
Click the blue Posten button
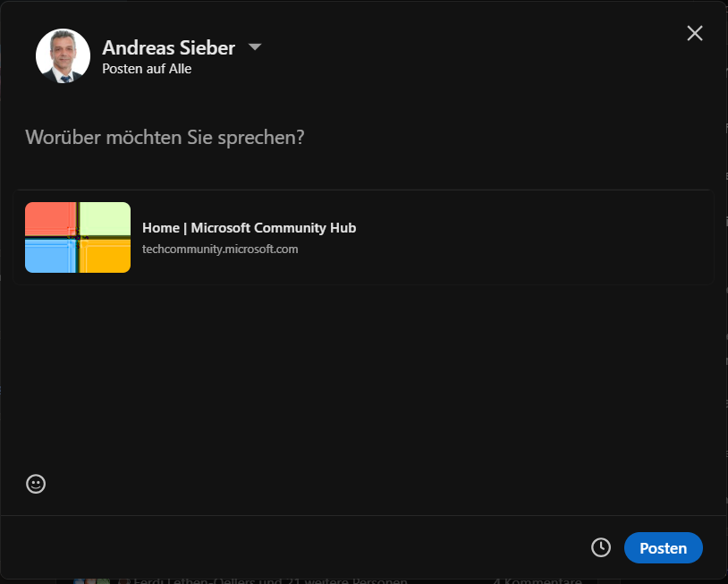point(663,548)
